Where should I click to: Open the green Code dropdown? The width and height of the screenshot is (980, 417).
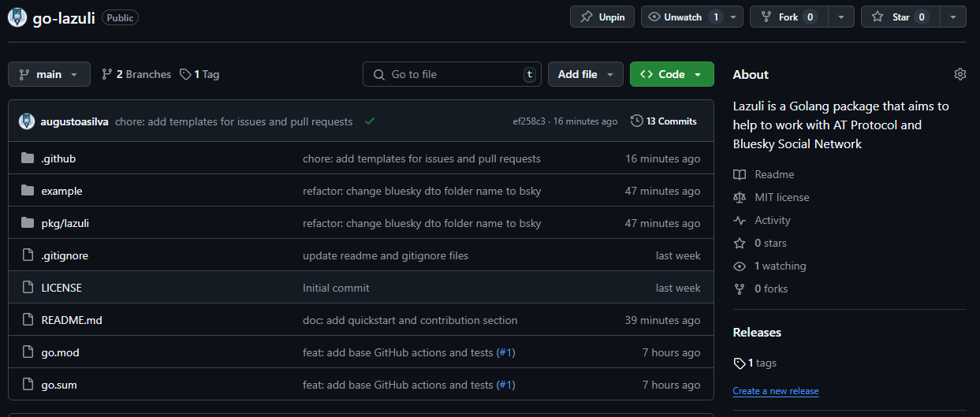coord(672,74)
